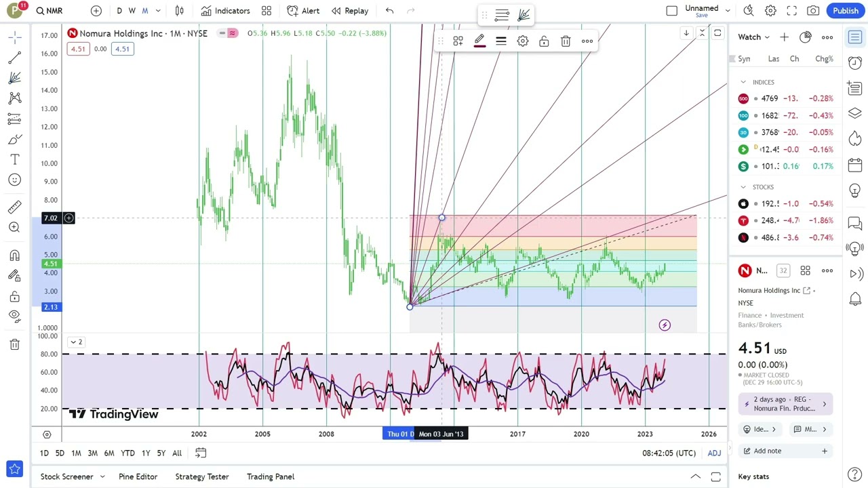Image resolution: width=868 pixels, height=488 pixels.
Task: Enter fullscreen mode
Action: pyautogui.click(x=792, y=11)
